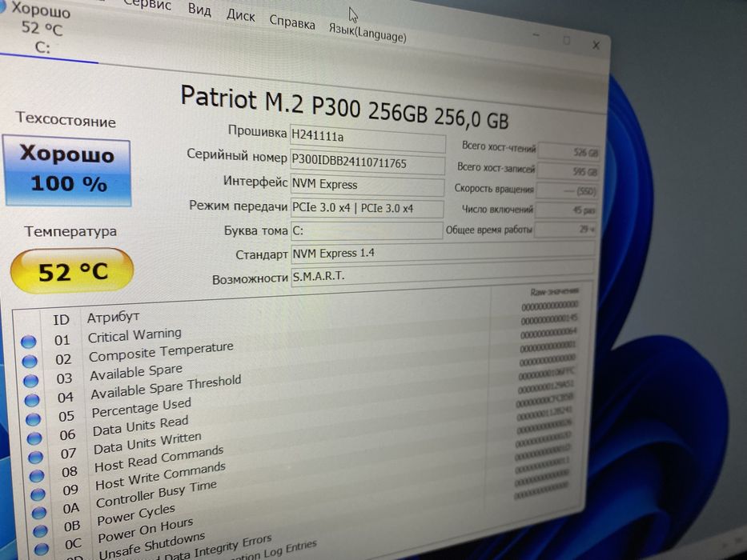747x560 pixels.
Task: Click the blue status icon for Composite Temperature
Action: [x=30, y=361]
